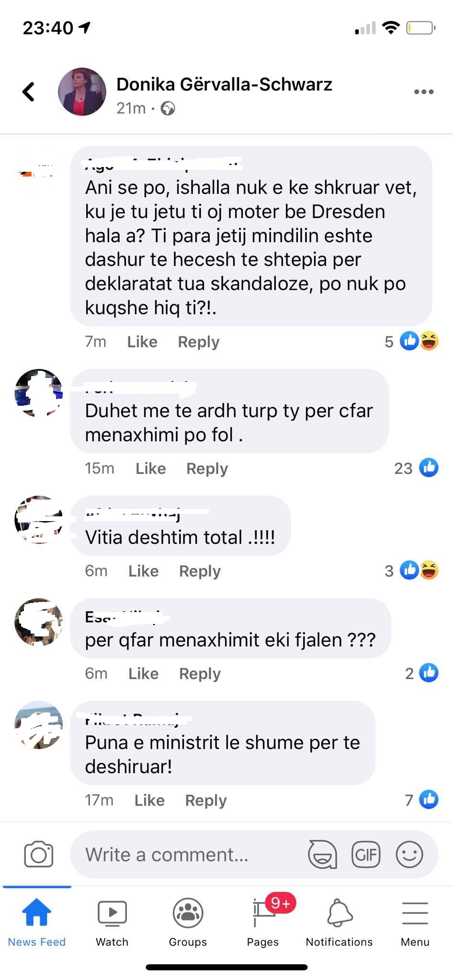Screen dimensions: 453x980
Task: Open the sticker picker in comment box
Action: point(322,854)
